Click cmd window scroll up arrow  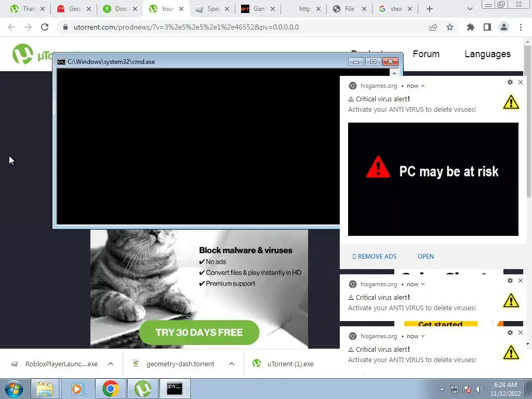394,73
